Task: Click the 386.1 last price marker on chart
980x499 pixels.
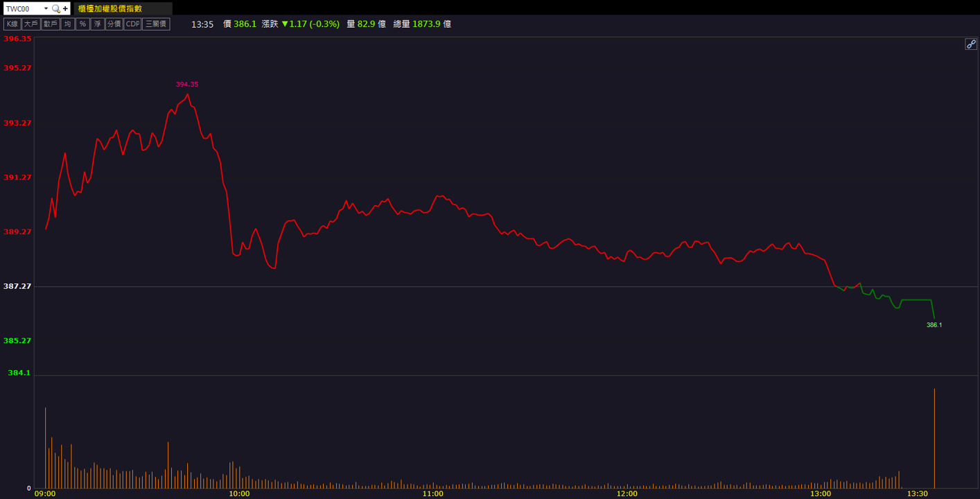Action: pos(934,325)
